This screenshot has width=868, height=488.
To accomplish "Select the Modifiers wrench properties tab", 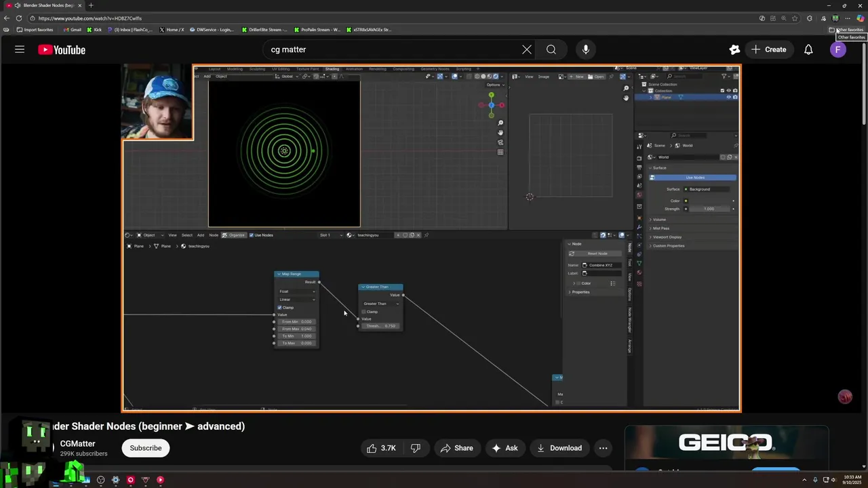I will tap(639, 226).
